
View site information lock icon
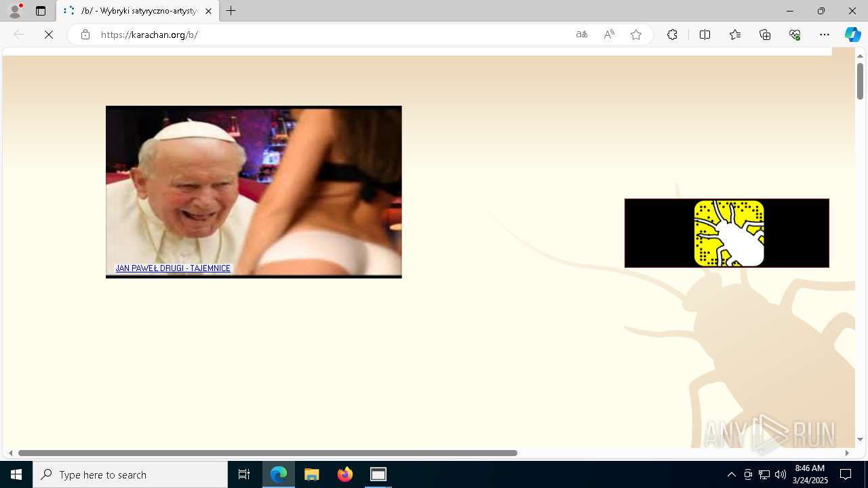[x=85, y=35]
